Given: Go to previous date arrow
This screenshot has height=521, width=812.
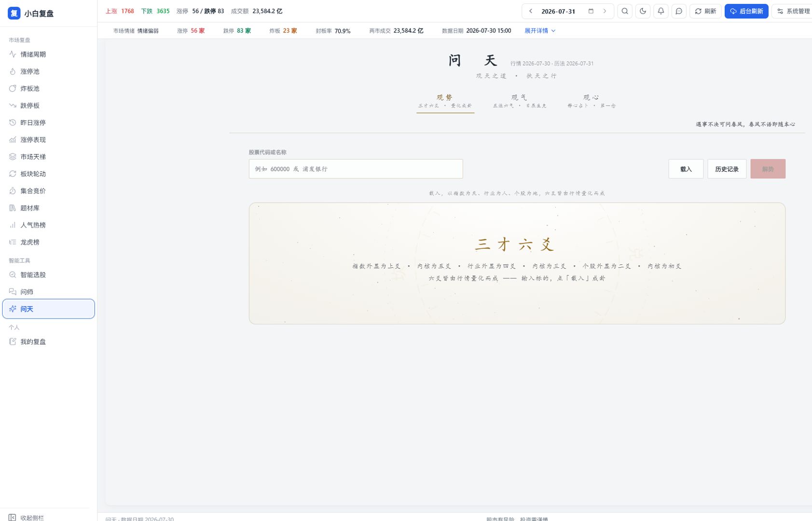Looking at the screenshot, I should (x=531, y=11).
